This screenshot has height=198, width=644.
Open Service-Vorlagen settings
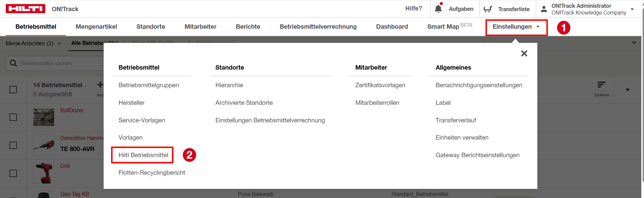pyautogui.click(x=142, y=120)
